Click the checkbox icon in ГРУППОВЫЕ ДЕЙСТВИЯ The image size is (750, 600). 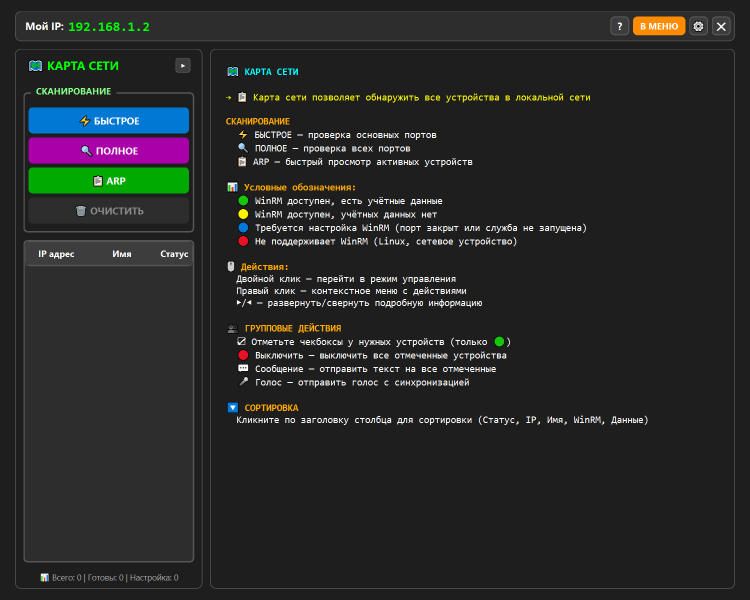click(242, 342)
